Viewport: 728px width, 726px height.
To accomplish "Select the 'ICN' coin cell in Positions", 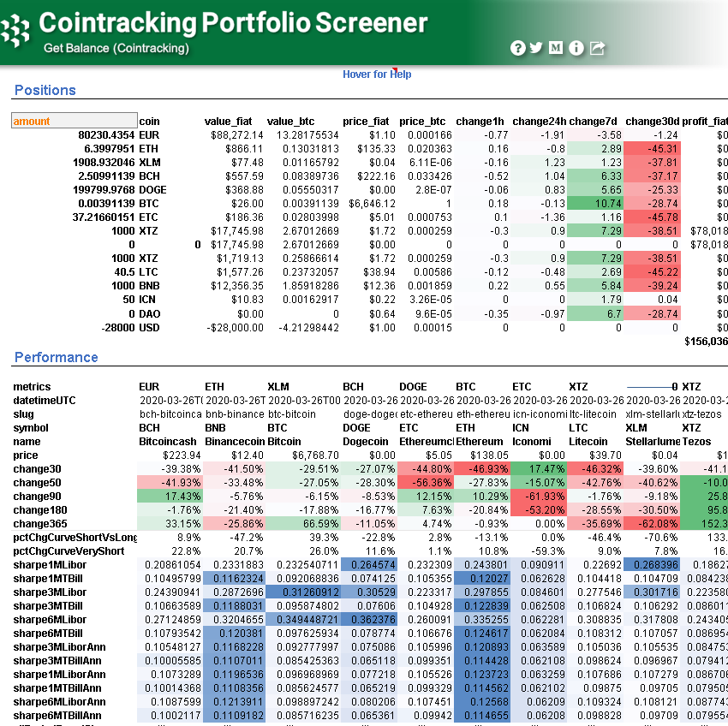I will [x=147, y=300].
